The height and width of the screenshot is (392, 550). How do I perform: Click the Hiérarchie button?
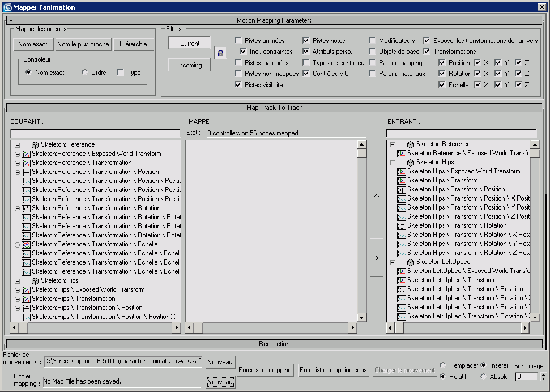tap(133, 44)
